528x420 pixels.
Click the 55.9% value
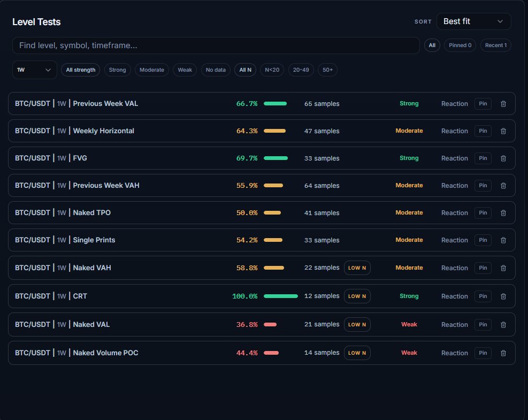(x=247, y=186)
